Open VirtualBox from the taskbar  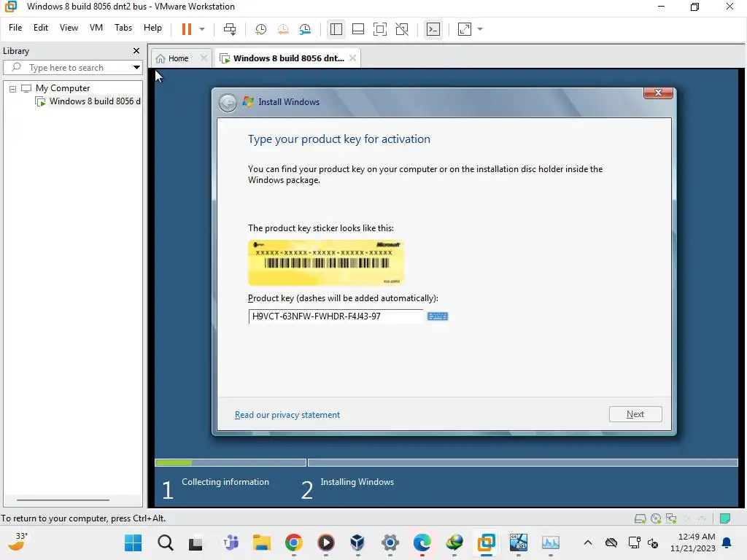[x=357, y=542]
